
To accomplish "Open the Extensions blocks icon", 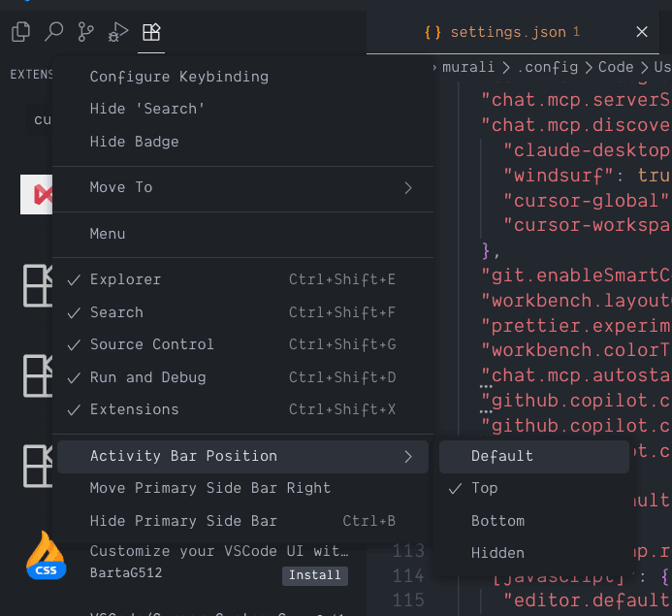I will click(x=150, y=32).
